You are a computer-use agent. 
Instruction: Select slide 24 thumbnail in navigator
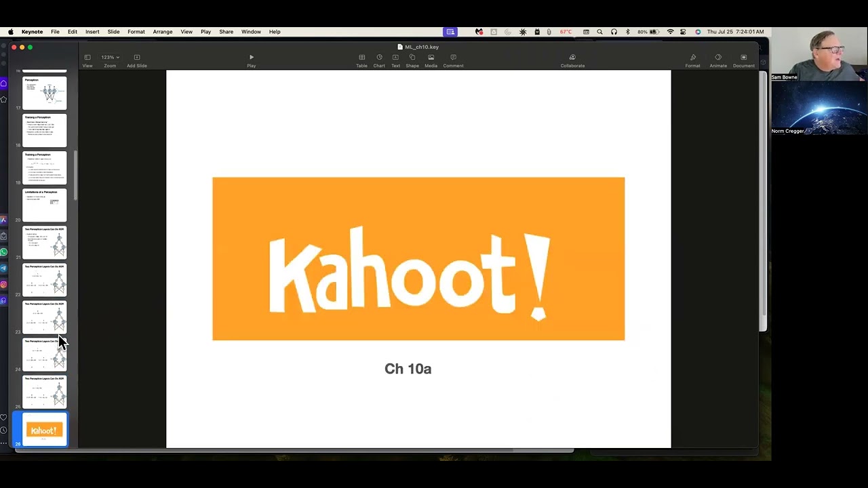pos(45,354)
